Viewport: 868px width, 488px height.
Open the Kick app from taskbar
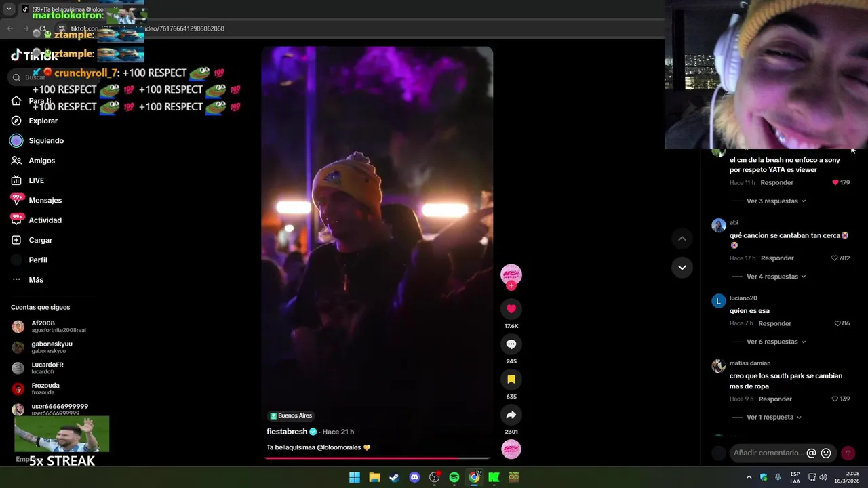point(494,477)
